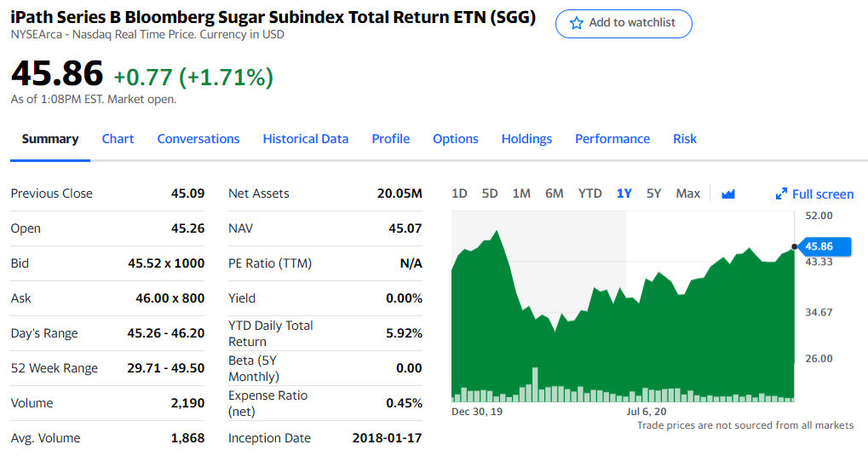Open the Profile tab
This screenshot has width=868, height=456.
click(x=390, y=139)
